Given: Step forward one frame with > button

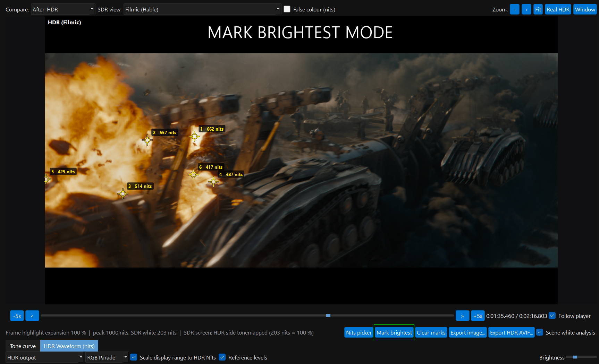Looking at the screenshot, I should [462, 316].
